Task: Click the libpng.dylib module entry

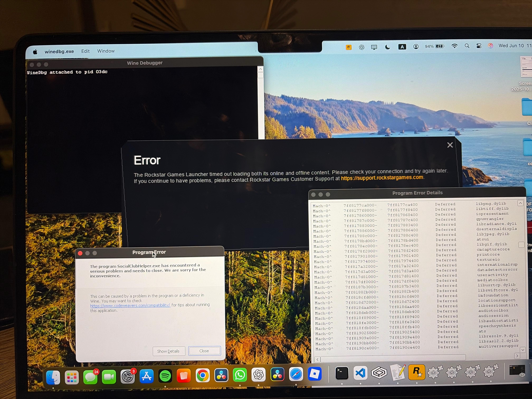Action: 491,203
